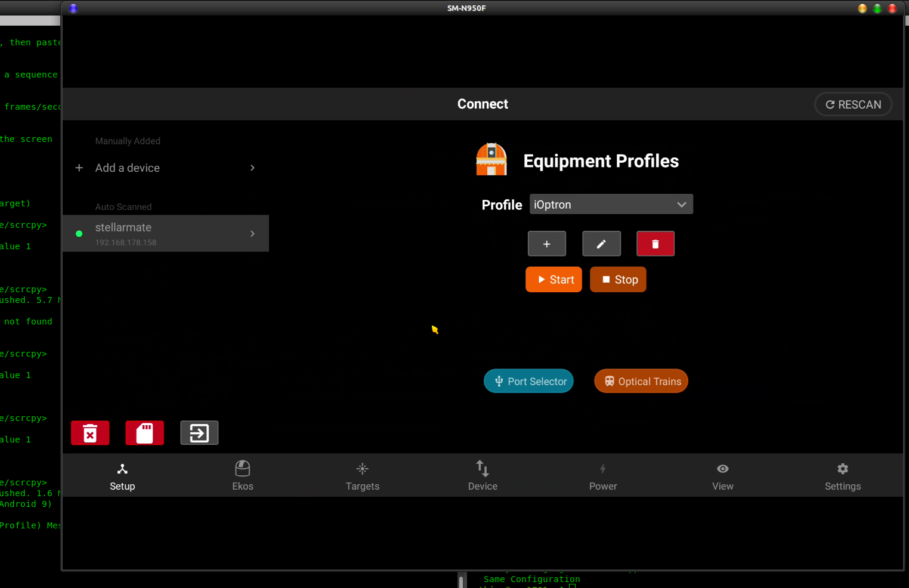Delete the selected profile with red trash button

[x=655, y=243]
